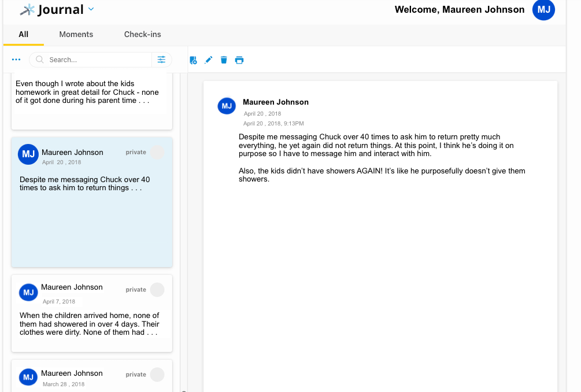Screen dimensions: 581x392
Task: Click MJ avatar on March 28 entry
Action: click(x=28, y=377)
